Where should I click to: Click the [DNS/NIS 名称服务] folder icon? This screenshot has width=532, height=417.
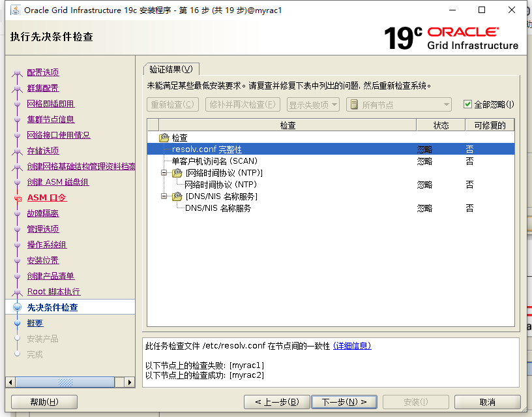pos(177,196)
